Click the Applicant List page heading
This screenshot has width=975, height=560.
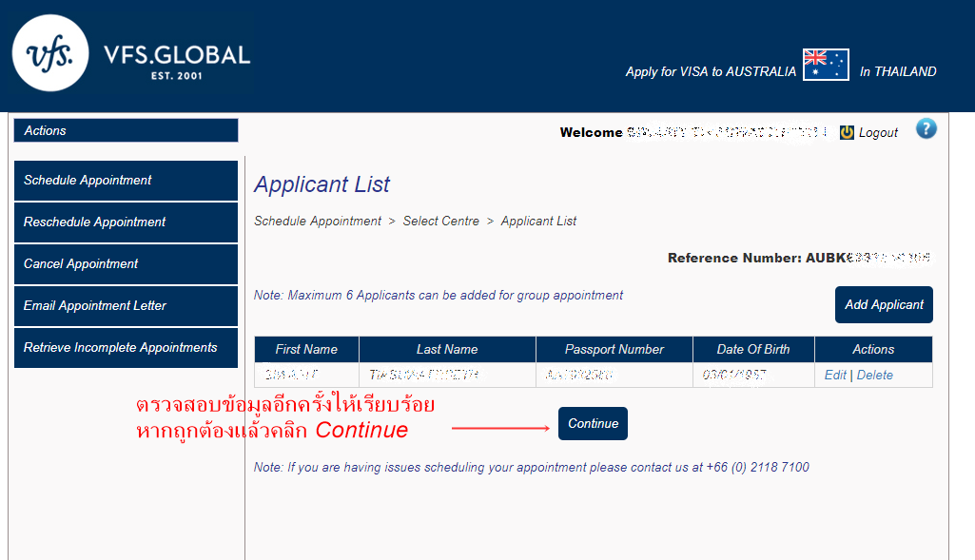tap(322, 184)
